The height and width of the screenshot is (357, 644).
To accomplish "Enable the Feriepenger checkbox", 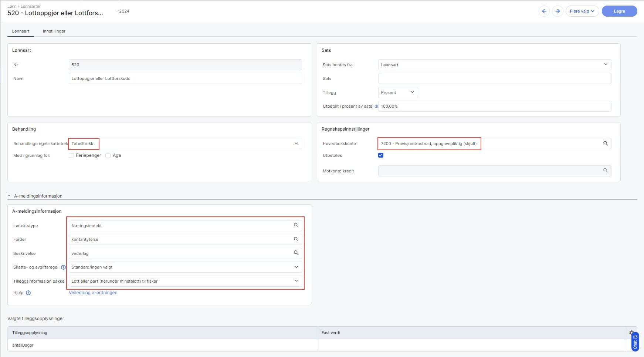I will click(x=71, y=156).
